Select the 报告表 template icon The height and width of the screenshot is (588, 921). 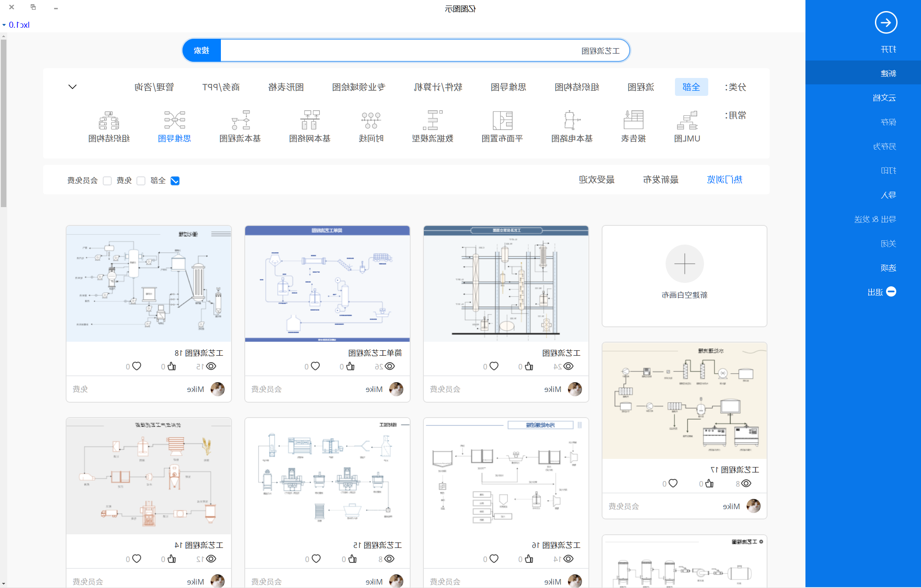pos(633,120)
